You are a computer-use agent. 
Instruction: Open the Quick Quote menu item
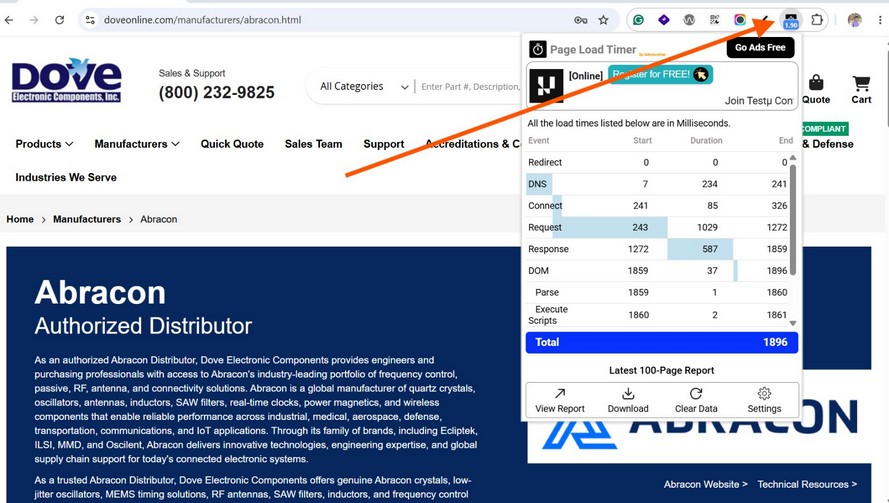(x=232, y=144)
